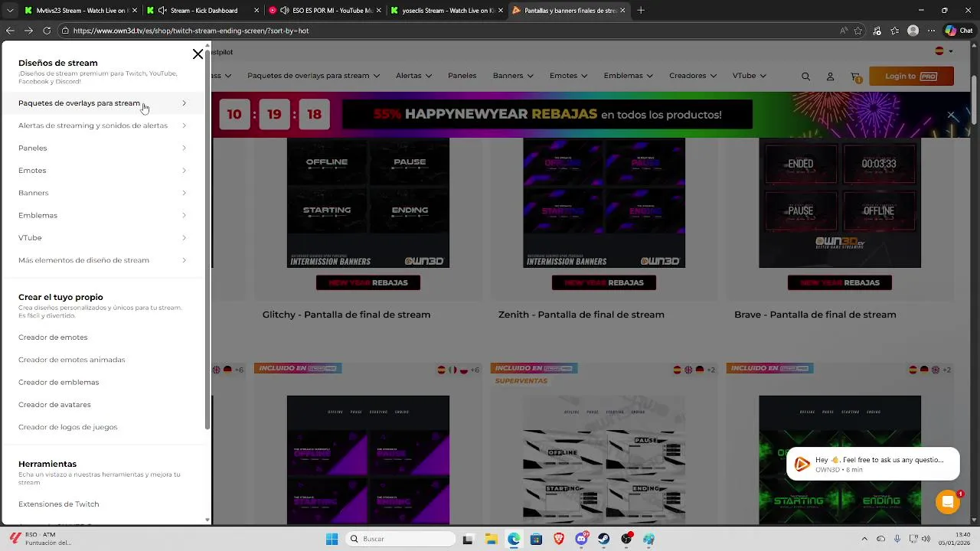
Task: Switch to ESO ES POR MI YouTube tab
Action: click(325, 11)
